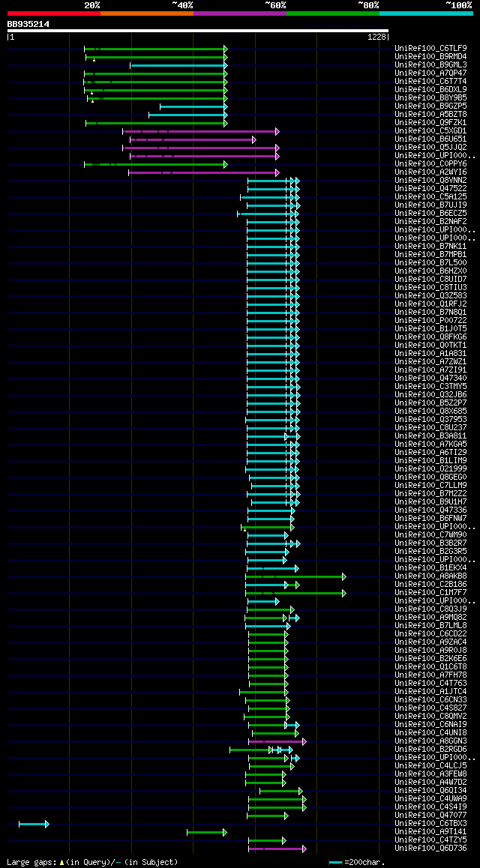The height and width of the screenshot is (868, 480).
Task: Select hit label UniRef100_P00722
Action: (x=430, y=321)
